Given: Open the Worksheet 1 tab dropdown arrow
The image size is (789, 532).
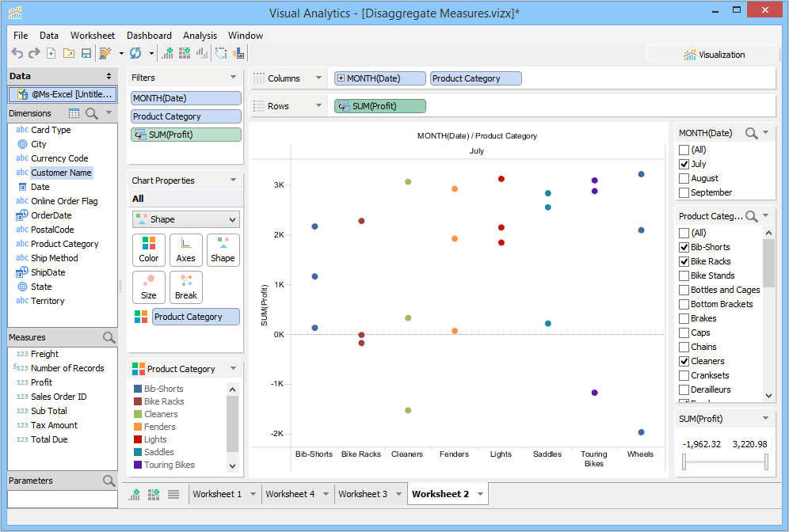Looking at the screenshot, I should (x=253, y=494).
